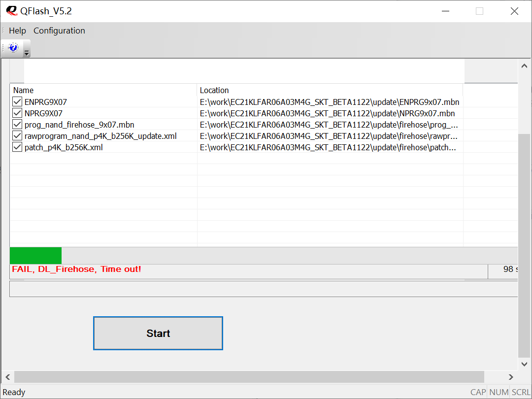Toggle the prog_nand_firehose_9x07.mbn checkbox
532x399 pixels.
pyautogui.click(x=17, y=124)
